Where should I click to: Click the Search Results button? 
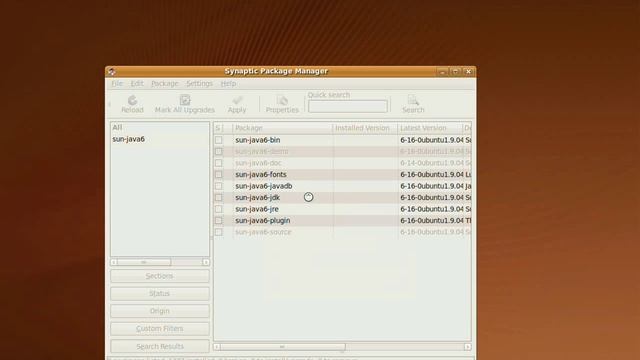pyautogui.click(x=160, y=346)
